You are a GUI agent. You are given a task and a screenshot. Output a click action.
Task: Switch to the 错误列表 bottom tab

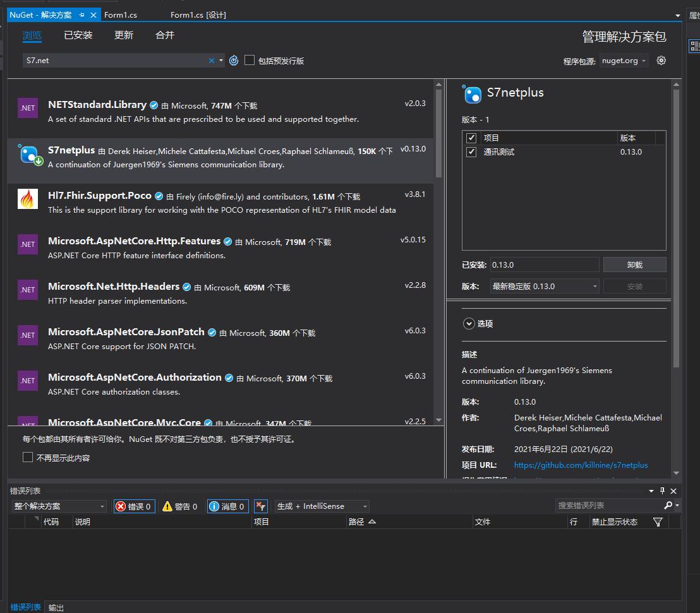pyautogui.click(x=25, y=607)
